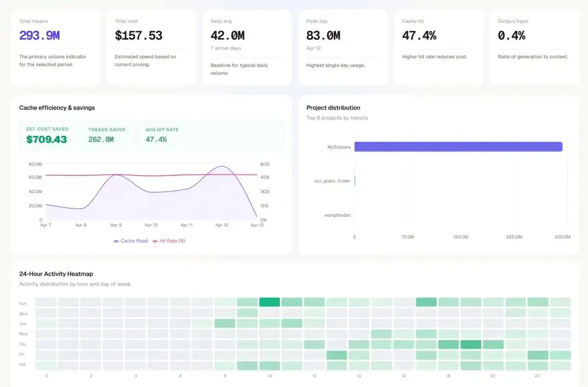Click the Thu row label in heatmap

(23, 344)
